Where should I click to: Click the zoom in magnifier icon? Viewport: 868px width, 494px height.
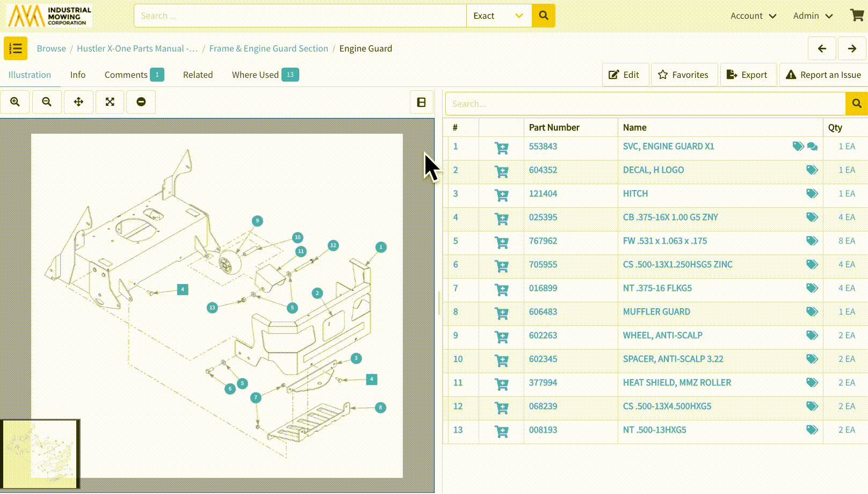click(x=15, y=102)
